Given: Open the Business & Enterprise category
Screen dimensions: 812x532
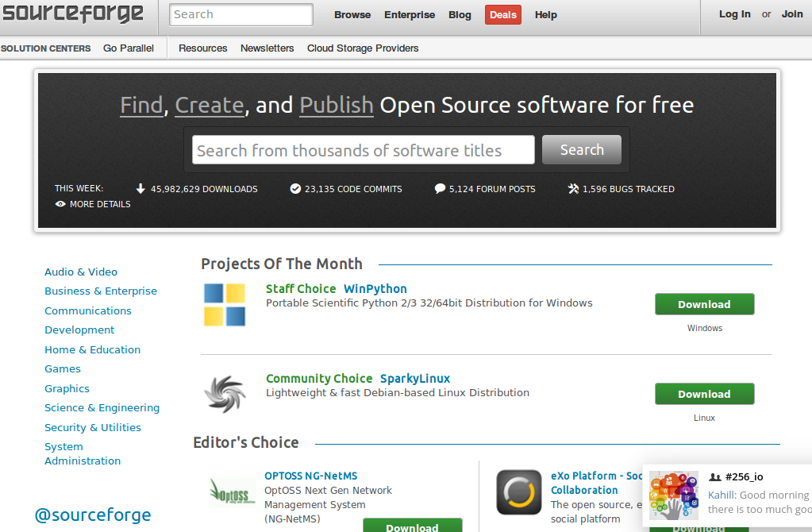Looking at the screenshot, I should 101,291.
